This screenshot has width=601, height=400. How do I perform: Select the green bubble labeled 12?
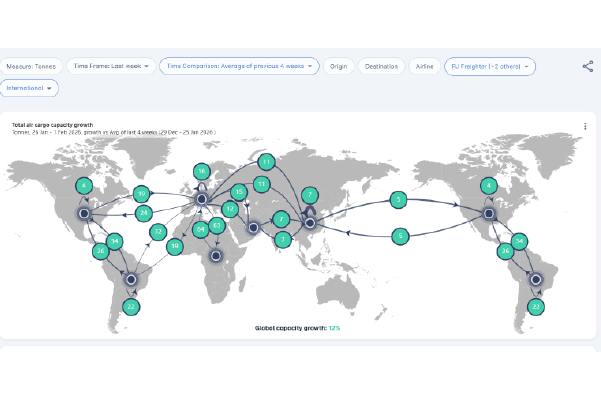tap(230, 209)
